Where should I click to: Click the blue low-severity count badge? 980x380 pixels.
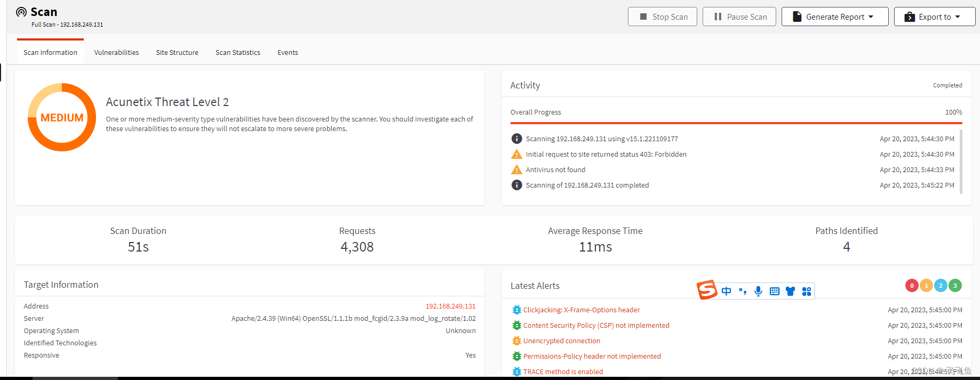coord(941,286)
